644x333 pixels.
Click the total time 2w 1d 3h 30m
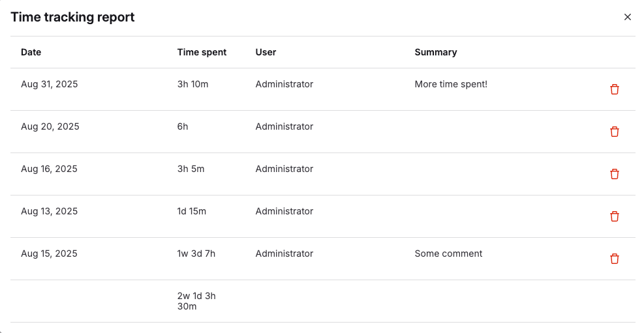(196, 301)
